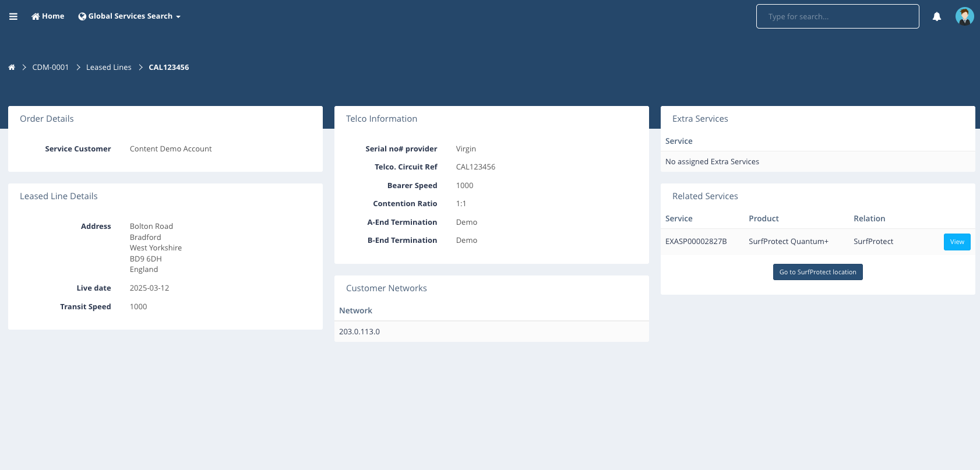Select the 203.0.113.0 network row

pos(359,332)
